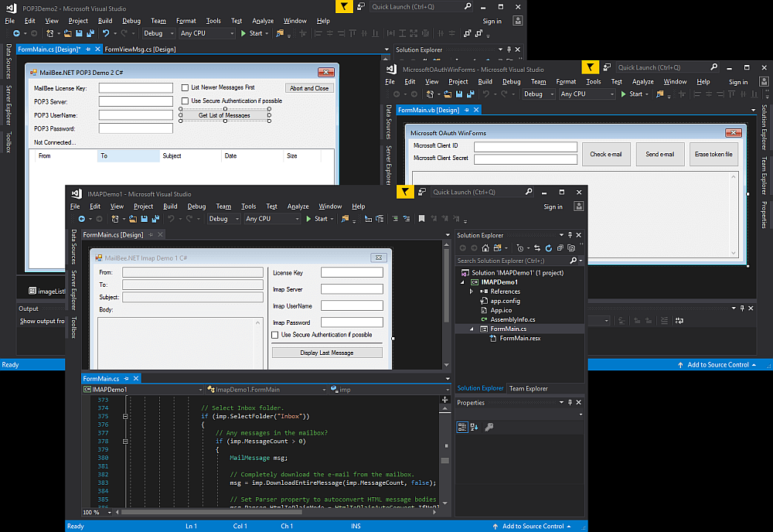Toggle Use Secure Authentication in POP3 form
773x532 pixels.
(x=185, y=101)
